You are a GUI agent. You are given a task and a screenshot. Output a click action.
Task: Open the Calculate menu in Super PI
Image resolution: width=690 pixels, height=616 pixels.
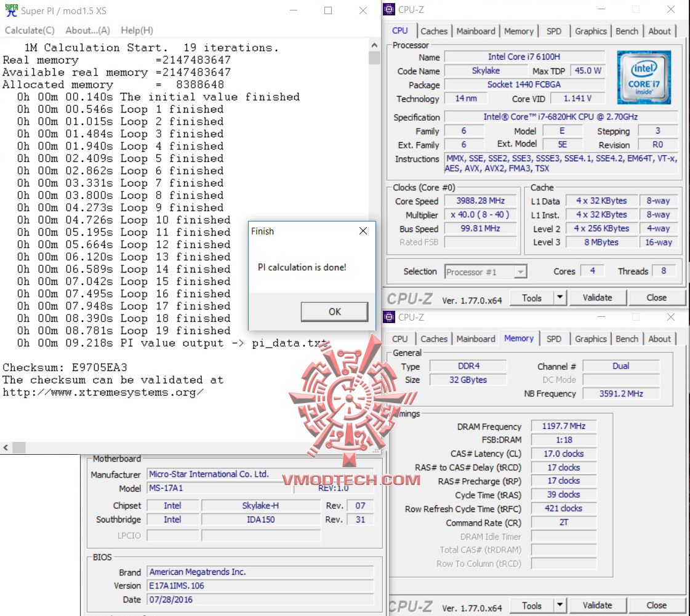(x=30, y=30)
